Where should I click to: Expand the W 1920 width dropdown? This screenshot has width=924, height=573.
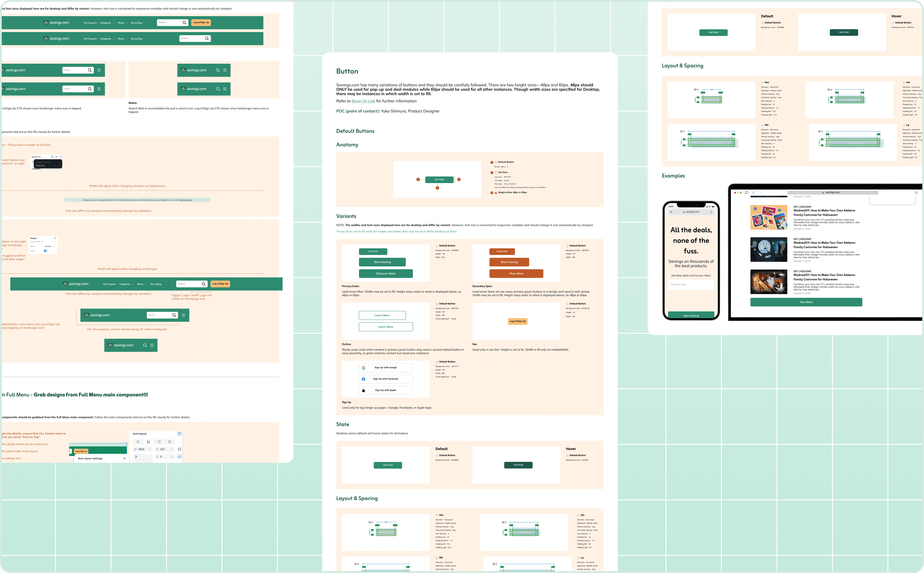point(150,449)
